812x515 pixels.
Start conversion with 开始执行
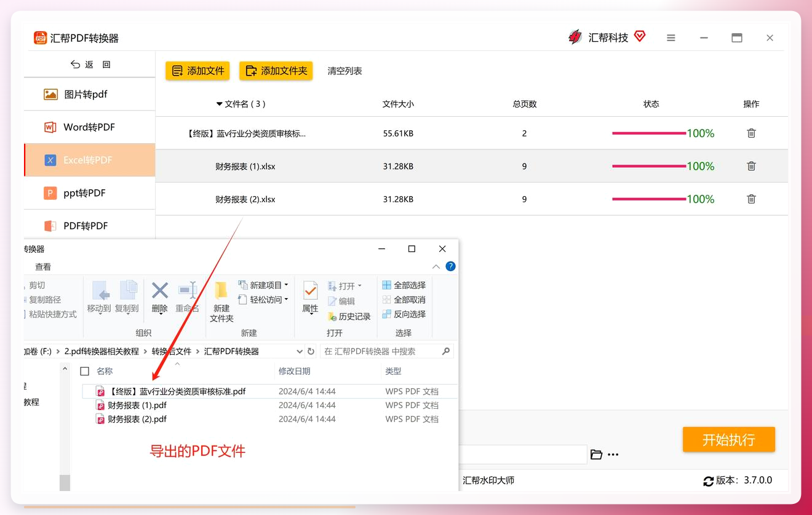[x=728, y=440]
